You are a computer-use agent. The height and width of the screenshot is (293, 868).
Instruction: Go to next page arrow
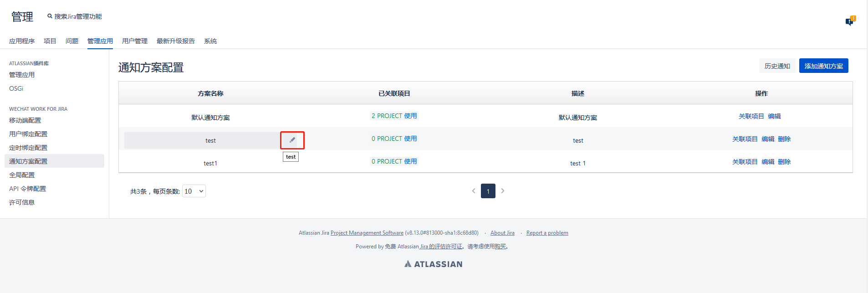503,191
